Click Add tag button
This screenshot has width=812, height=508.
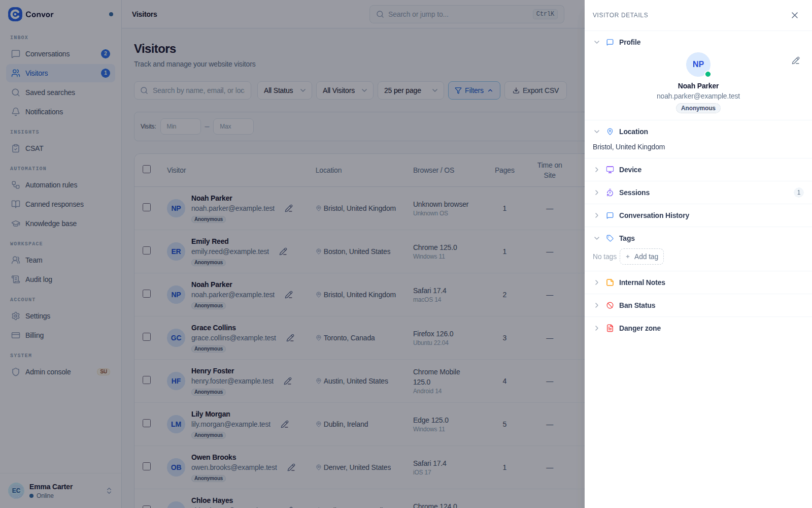tap(641, 257)
